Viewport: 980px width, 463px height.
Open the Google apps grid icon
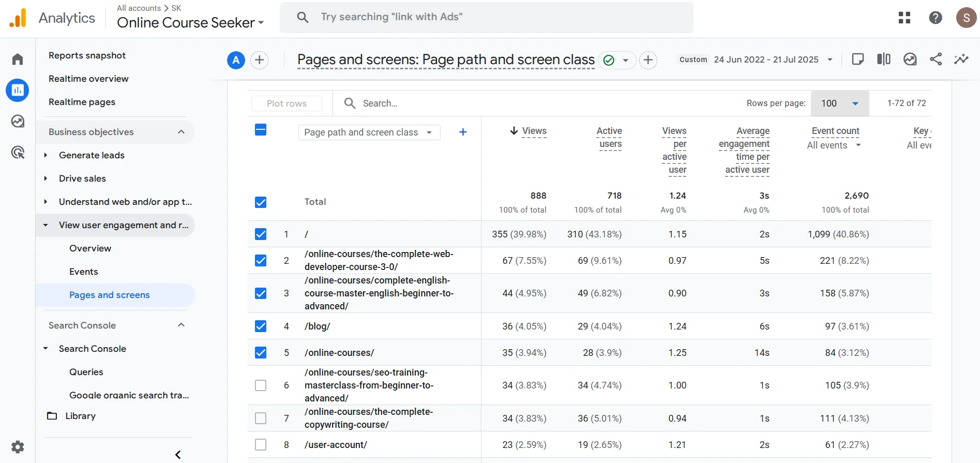click(904, 18)
